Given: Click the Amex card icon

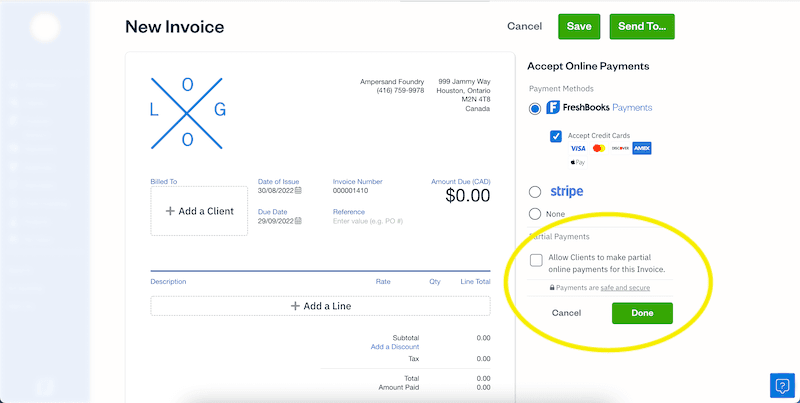Looking at the screenshot, I should [642, 148].
